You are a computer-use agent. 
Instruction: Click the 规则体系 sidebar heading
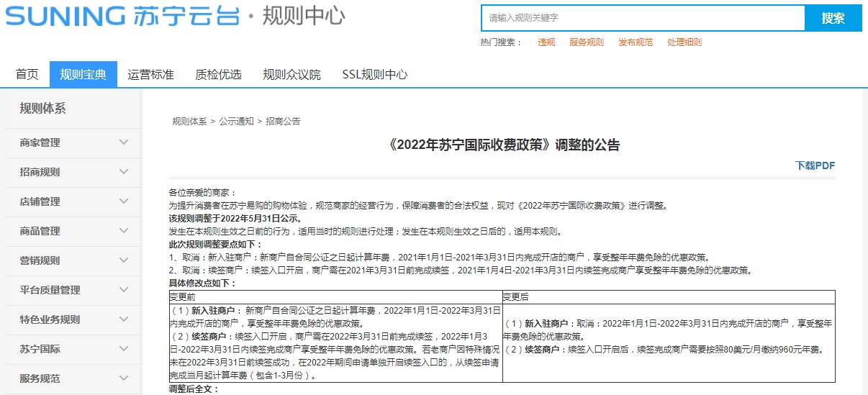tap(42, 109)
